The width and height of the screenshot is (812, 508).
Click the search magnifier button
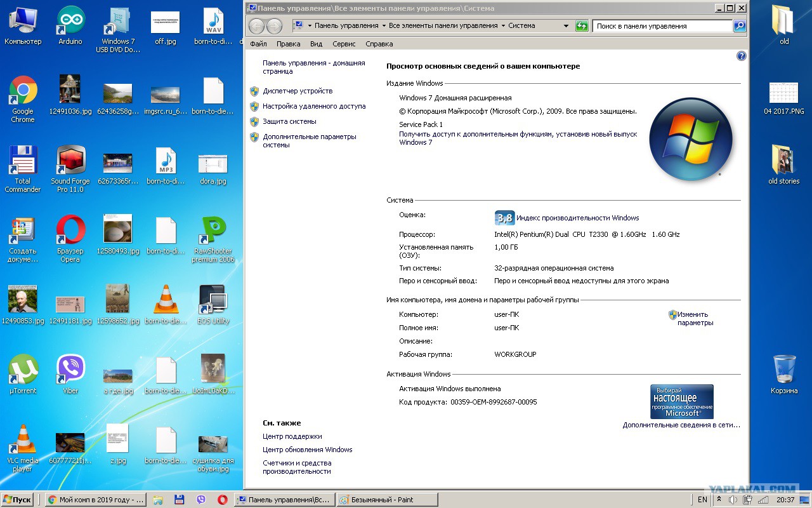(740, 26)
